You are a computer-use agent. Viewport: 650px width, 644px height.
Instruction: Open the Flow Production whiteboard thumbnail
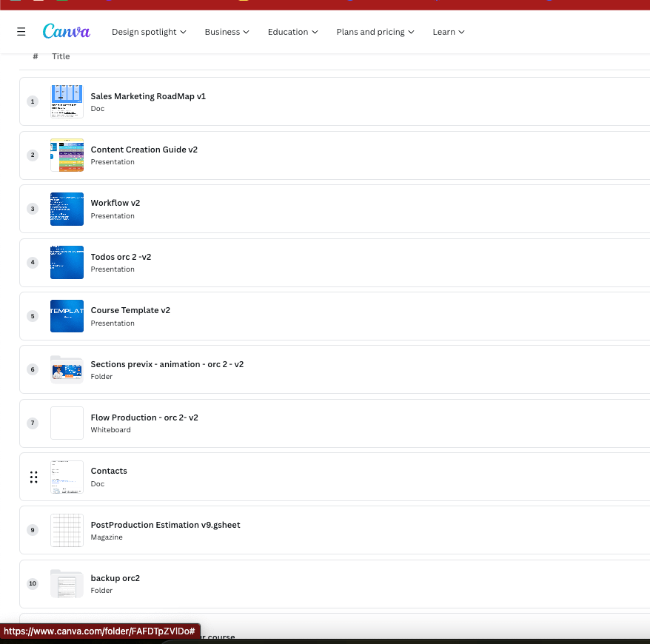pos(67,423)
